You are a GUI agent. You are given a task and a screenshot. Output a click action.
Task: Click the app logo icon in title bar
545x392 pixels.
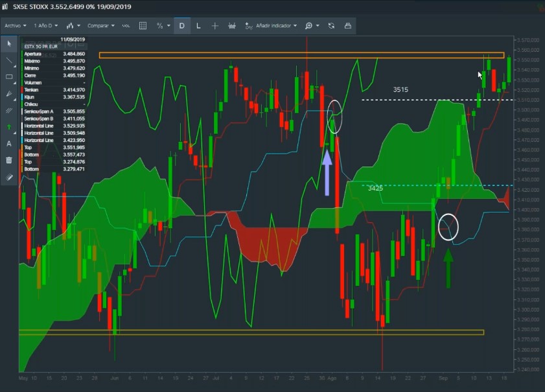5,6
